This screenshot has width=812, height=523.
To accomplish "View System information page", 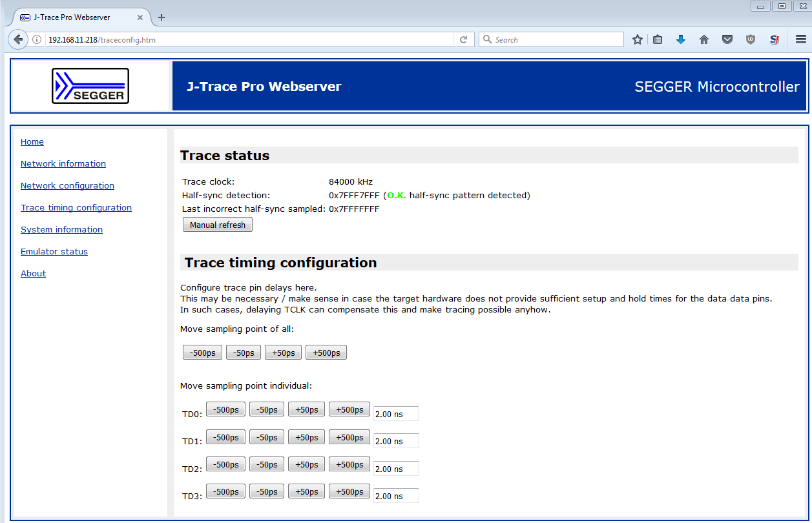I will coord(61,230).
